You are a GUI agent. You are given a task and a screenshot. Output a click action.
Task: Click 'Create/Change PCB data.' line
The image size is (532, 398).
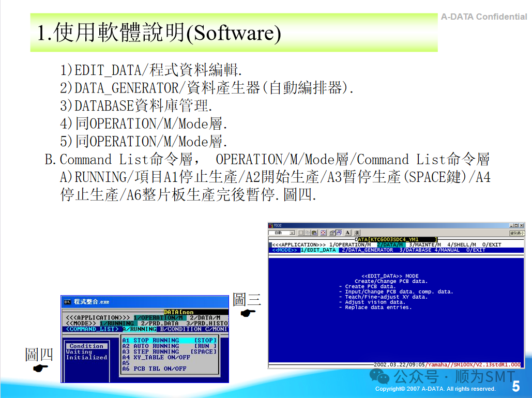click(391, 281)
